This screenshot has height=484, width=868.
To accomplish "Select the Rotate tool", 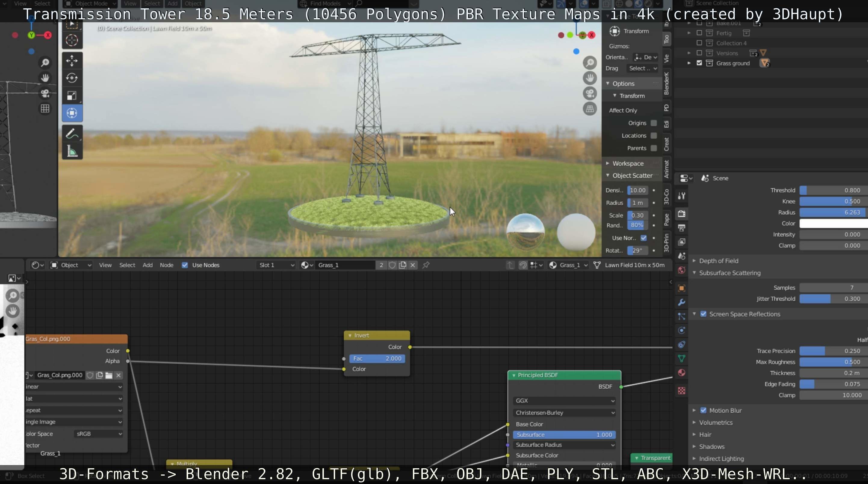I will point(72,78).
